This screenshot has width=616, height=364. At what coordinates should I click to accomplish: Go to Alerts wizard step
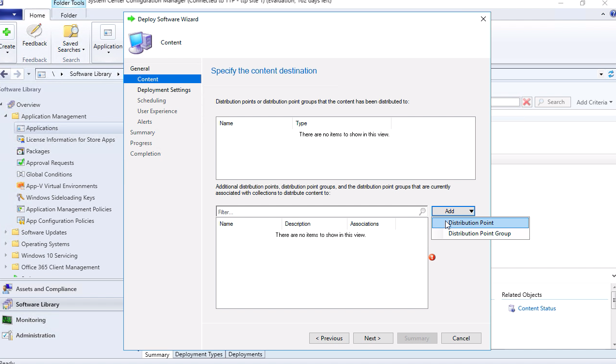[x=145, y=122]
